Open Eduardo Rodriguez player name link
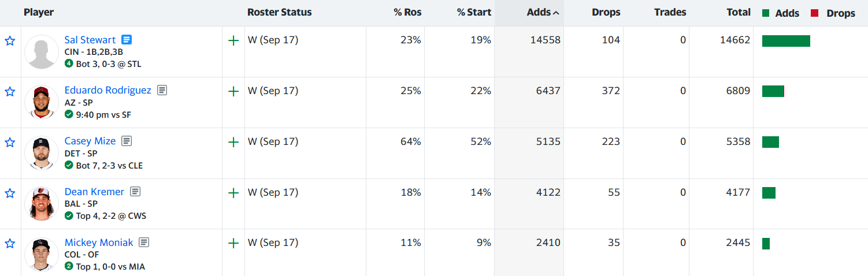Image resolution: width=868 pixels, height=276 pixels. coord(107,90)
